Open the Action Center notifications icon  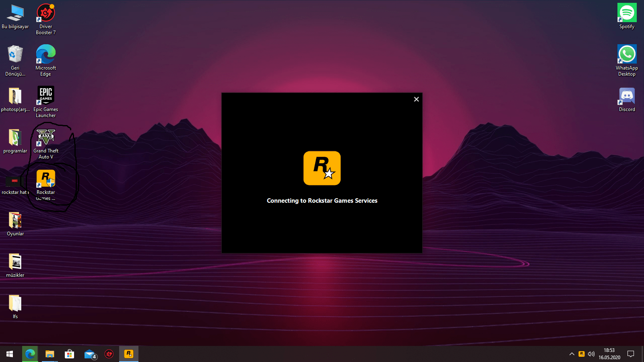pos(631,354)
